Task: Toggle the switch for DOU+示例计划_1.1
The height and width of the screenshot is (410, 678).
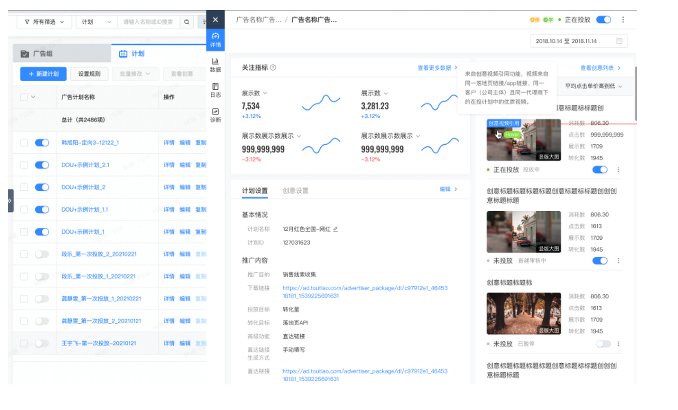Action: 42,210
